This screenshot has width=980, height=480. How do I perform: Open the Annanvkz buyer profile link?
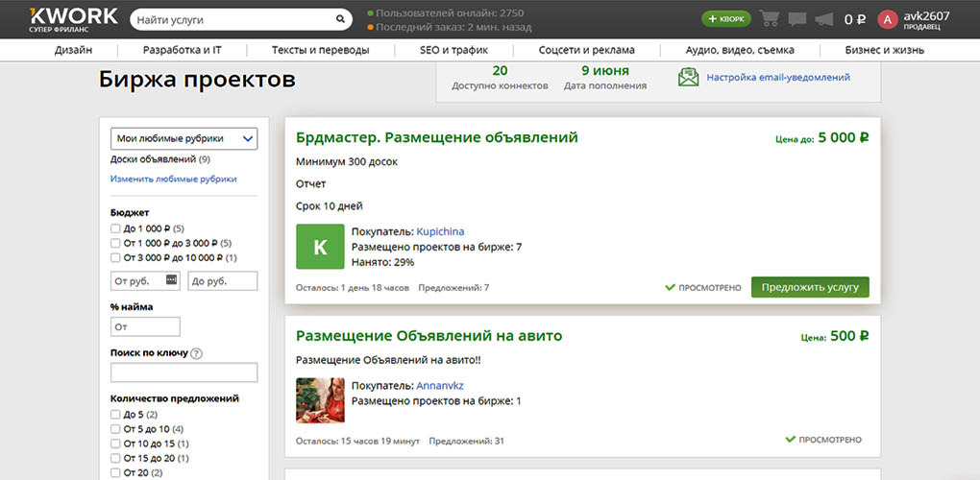coord(440,385)
